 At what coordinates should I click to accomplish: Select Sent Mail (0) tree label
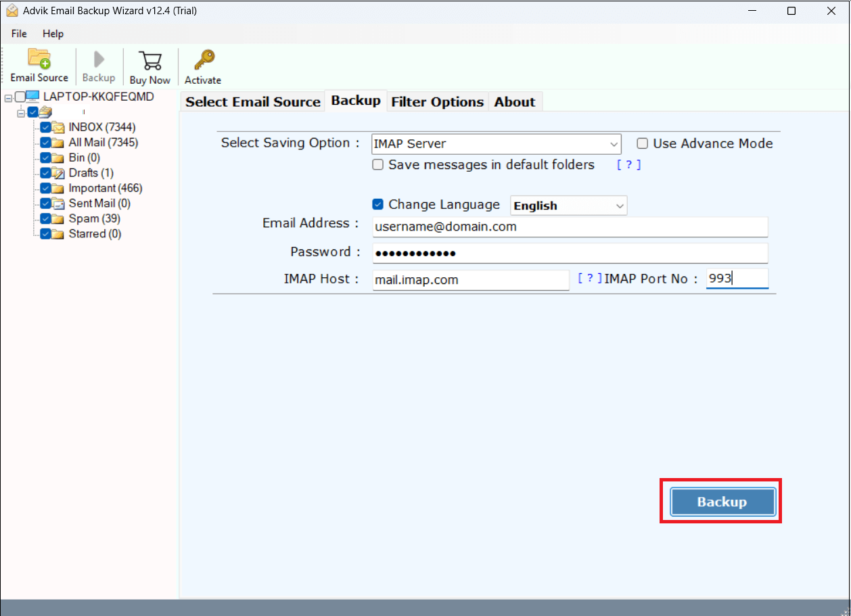tap(99, 204)
